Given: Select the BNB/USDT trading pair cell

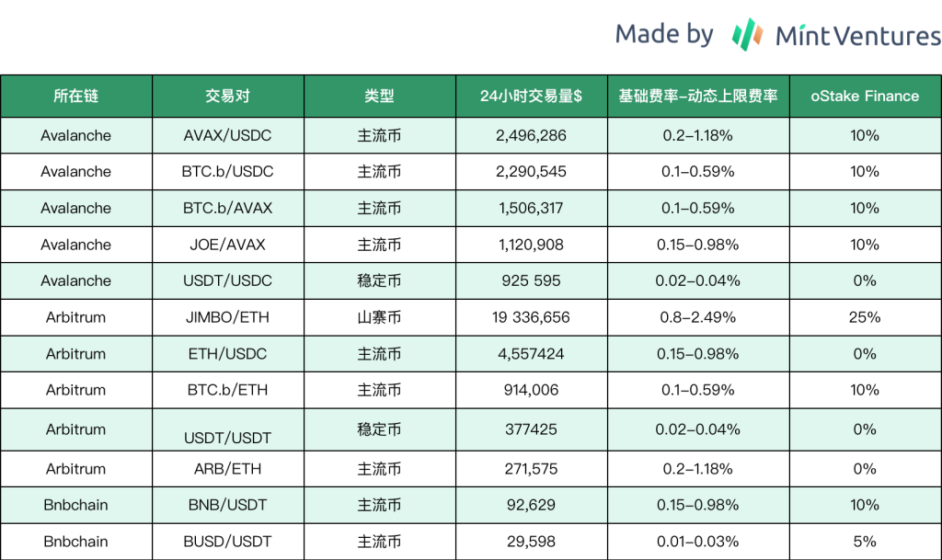Looking at the screenshot, I should (x=227, y=505).
